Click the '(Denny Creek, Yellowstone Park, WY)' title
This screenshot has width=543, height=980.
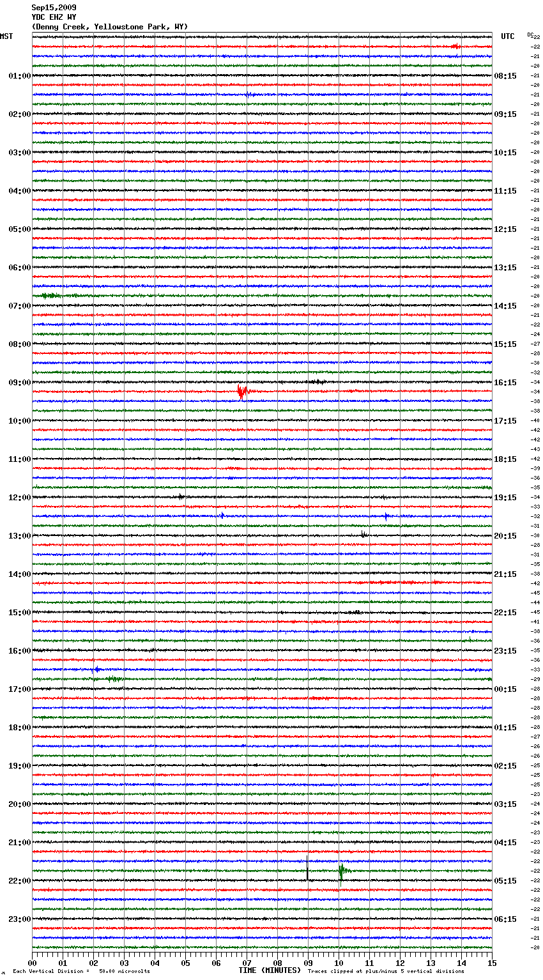point(110,27)
